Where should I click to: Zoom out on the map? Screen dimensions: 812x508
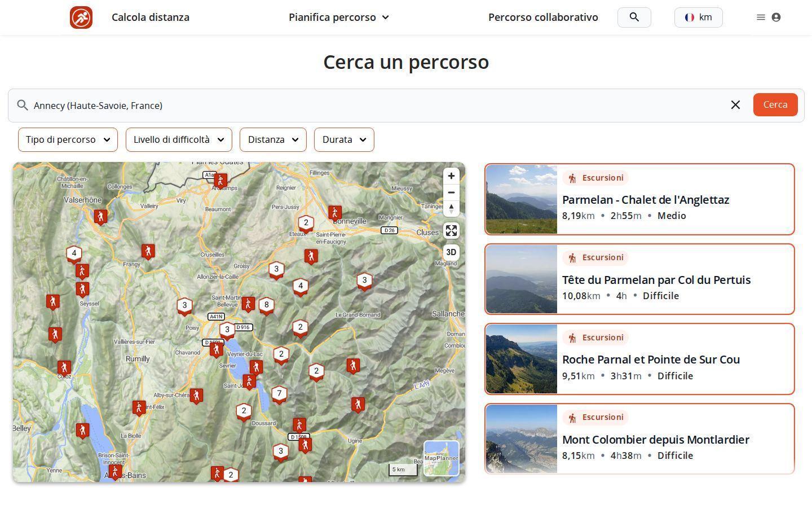(x=451, y=192)
